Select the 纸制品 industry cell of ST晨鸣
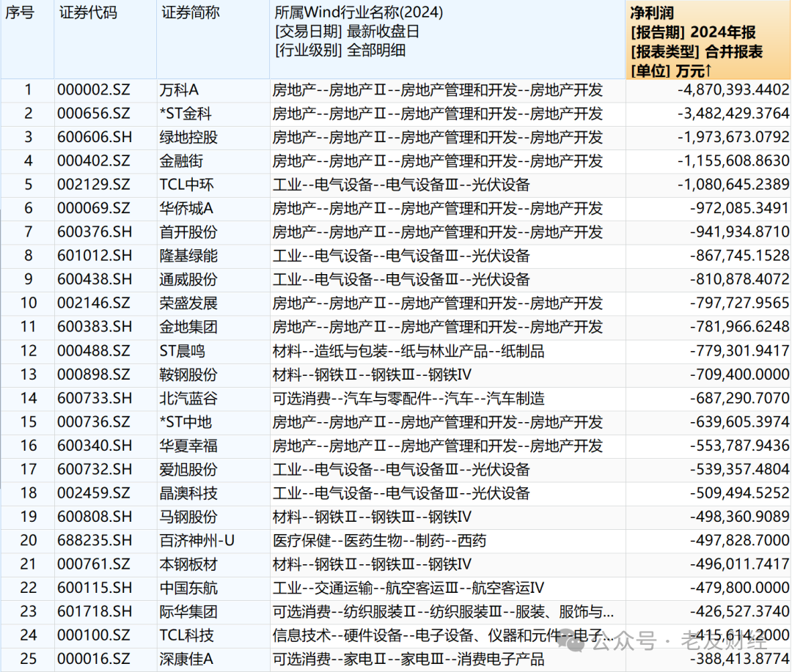The width and height of the screenshot is (792, 672). [447, 352]
